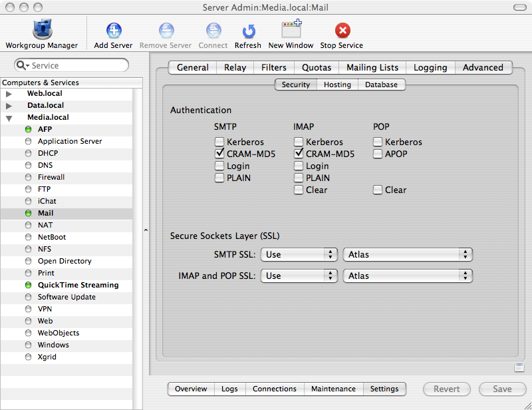Uncheck CRAM-MD5 under IMAP
This screenshot has width=532, height=410.
[x=299, y=154]
